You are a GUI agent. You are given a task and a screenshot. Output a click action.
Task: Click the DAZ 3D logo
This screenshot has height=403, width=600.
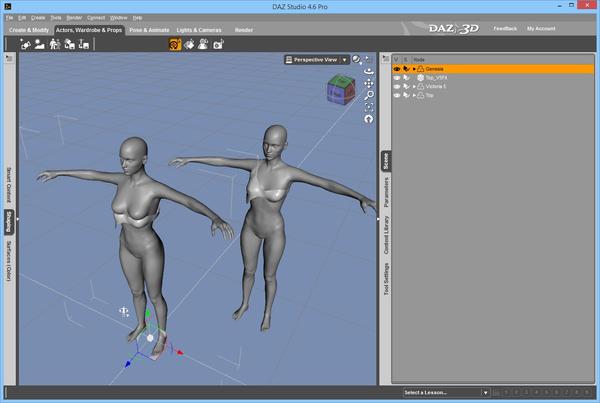(454, 29)
